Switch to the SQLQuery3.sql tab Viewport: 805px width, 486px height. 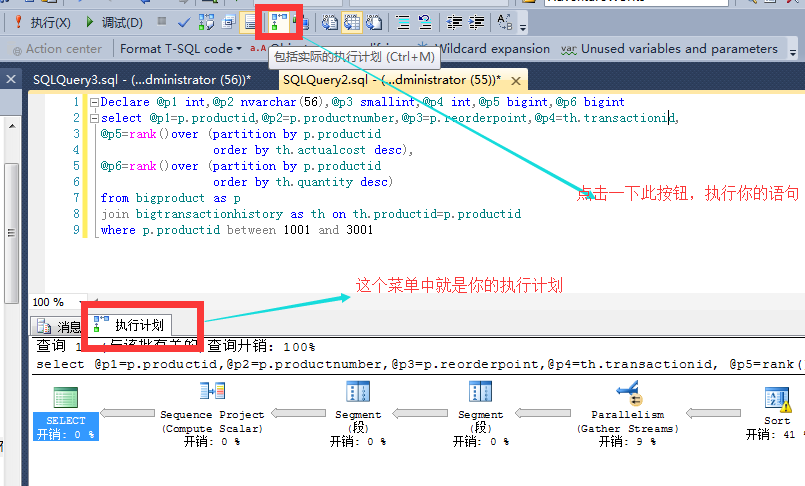142,80
